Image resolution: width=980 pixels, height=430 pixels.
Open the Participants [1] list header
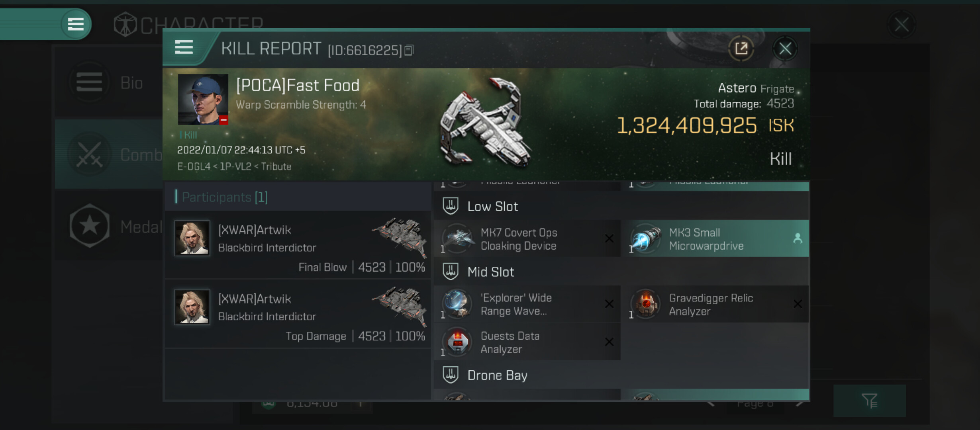(x=225, y=197)
